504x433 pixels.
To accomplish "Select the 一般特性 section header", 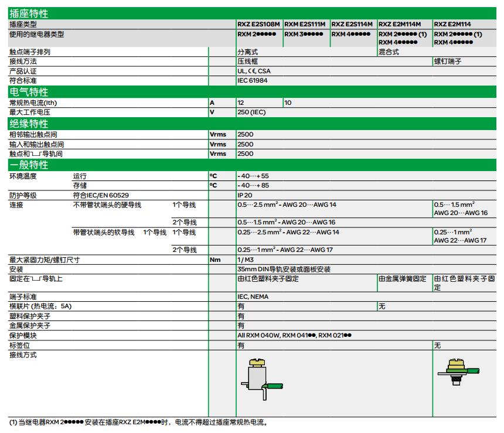I will (x=251, y=165).
